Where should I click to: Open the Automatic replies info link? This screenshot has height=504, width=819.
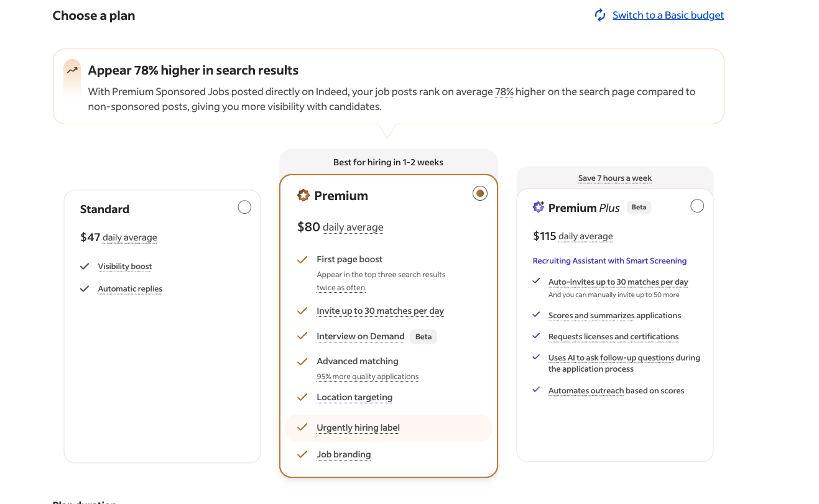click(x=130, y=289)
